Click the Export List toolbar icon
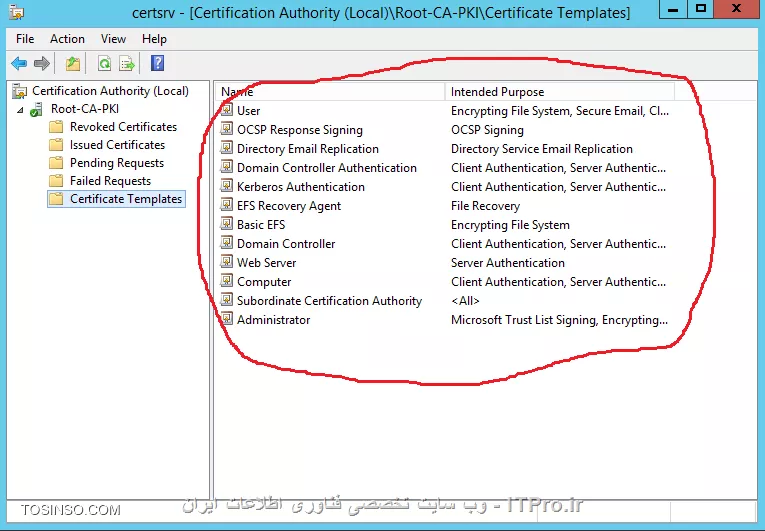Image resolution: width=765 pixels, height=531 pixels. [127, 63]
